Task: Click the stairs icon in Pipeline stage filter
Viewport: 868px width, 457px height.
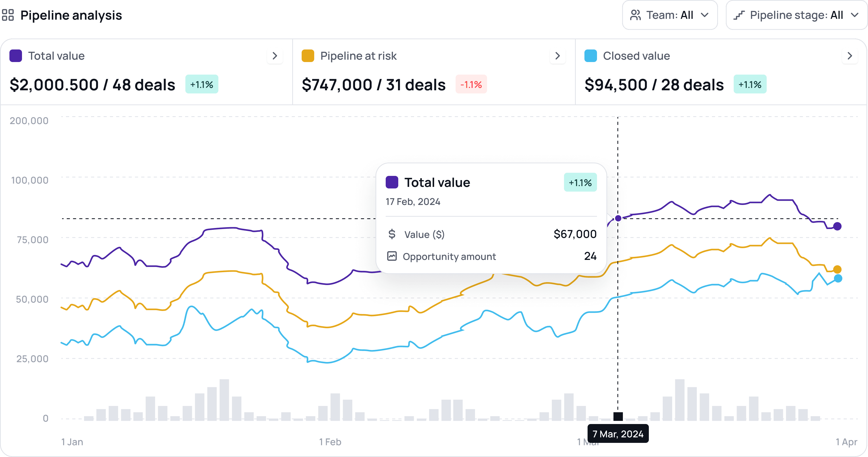Action: [x=739, y=15]
